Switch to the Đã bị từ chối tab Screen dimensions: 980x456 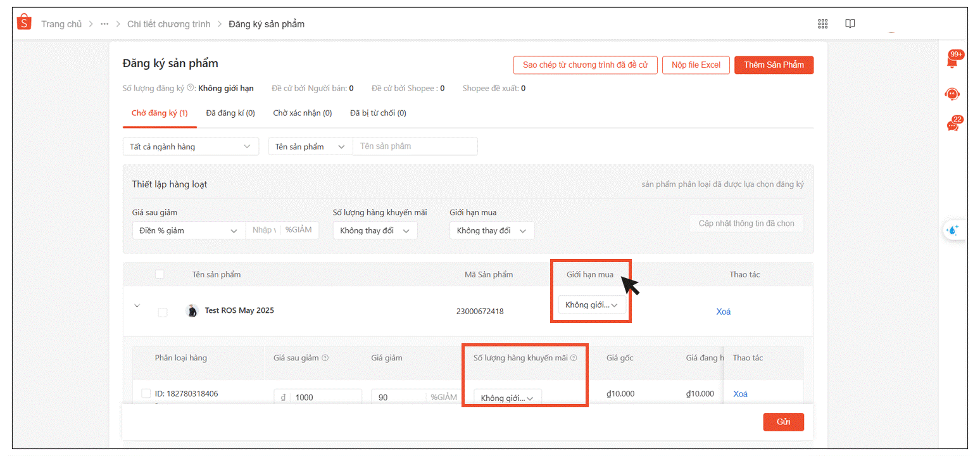pos(378,113)
